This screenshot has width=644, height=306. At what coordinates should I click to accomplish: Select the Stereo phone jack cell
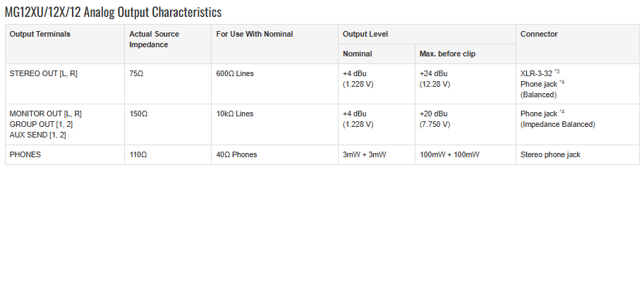point(578,155)
